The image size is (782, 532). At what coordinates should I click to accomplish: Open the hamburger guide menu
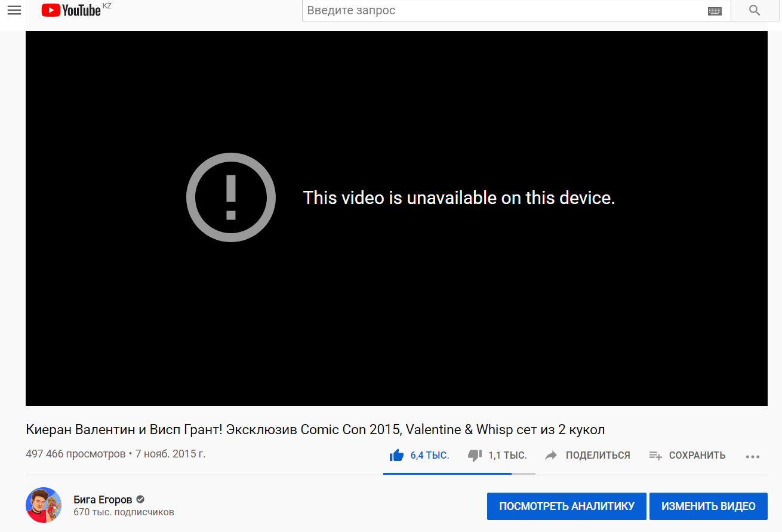coord(14,10)
